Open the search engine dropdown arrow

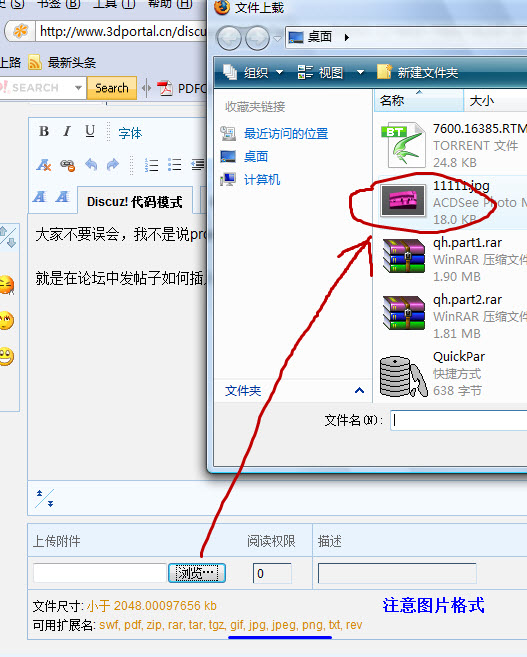tap(78, 88)
